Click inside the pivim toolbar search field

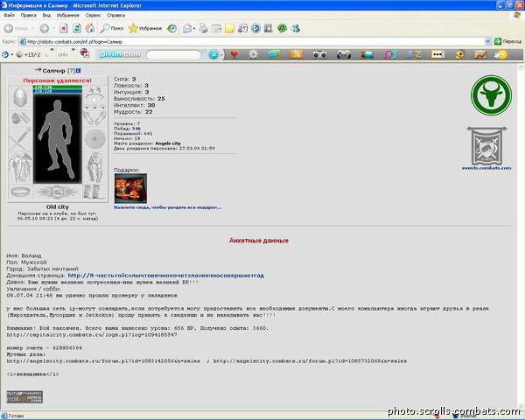pos(173,54)
